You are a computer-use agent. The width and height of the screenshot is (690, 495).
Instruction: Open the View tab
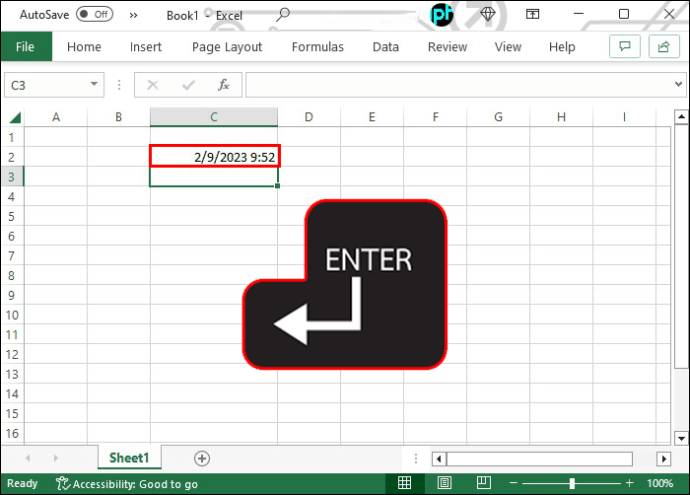pyautogui.click(x=508, y=47)
